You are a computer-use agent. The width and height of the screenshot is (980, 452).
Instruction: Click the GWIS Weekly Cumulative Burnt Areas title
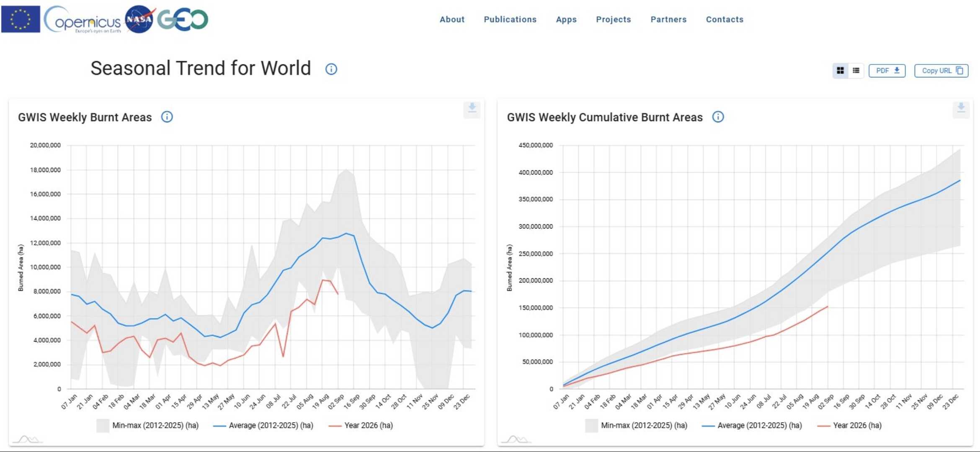(605, 117)
